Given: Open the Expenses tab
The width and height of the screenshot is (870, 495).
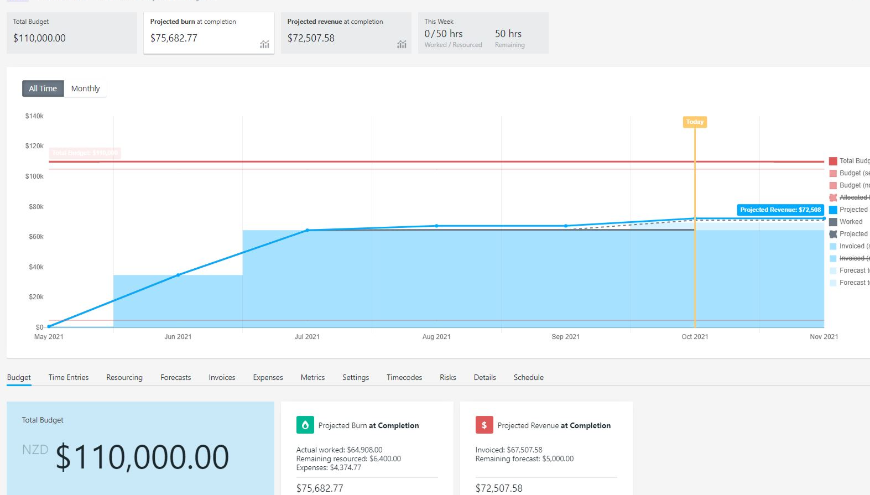Looking at the screenshot, I should click(267, 377).
